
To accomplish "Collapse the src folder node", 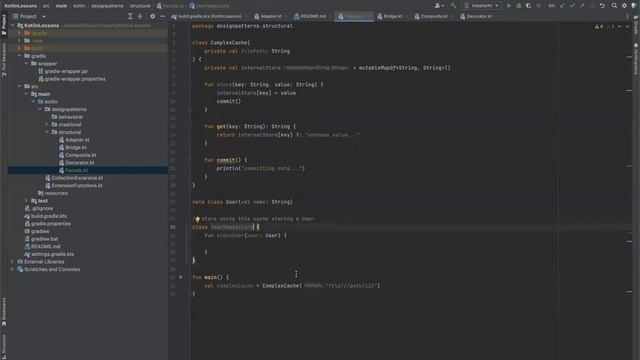I will pyautogui.click(x=19, y=86).
